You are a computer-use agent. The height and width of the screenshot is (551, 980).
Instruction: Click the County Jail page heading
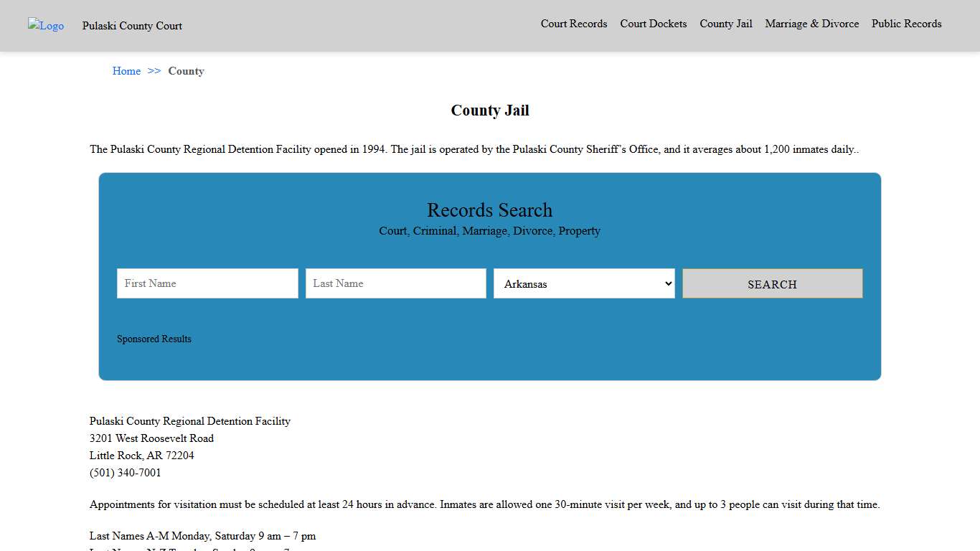[489, 110]
